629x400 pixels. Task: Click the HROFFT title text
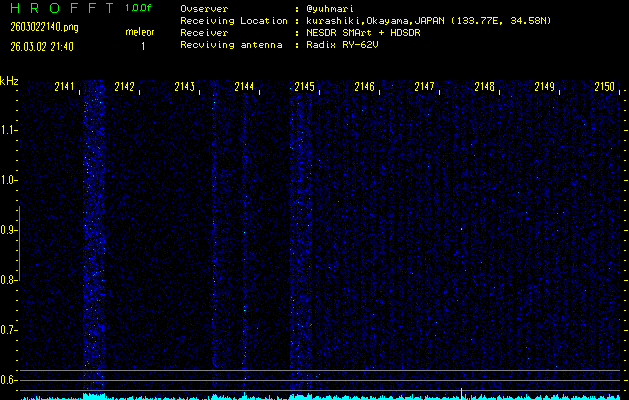tap(63, 8)
